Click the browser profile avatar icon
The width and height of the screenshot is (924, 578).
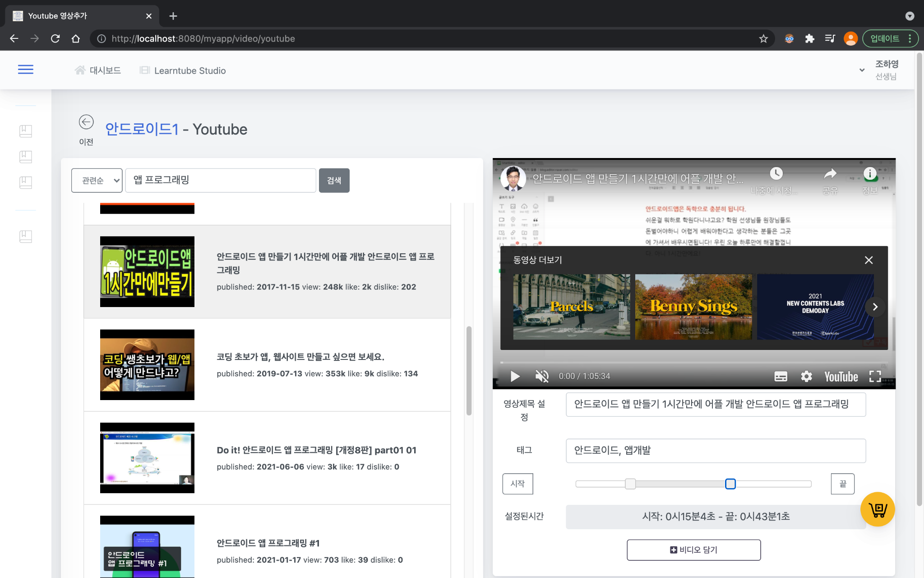coord(850,39)
